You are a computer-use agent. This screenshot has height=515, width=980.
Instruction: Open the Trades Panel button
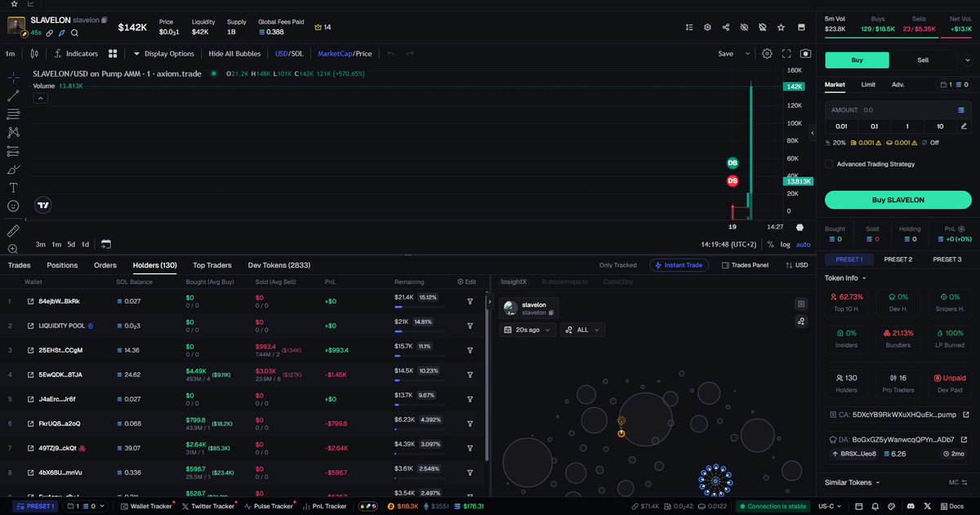745,265
